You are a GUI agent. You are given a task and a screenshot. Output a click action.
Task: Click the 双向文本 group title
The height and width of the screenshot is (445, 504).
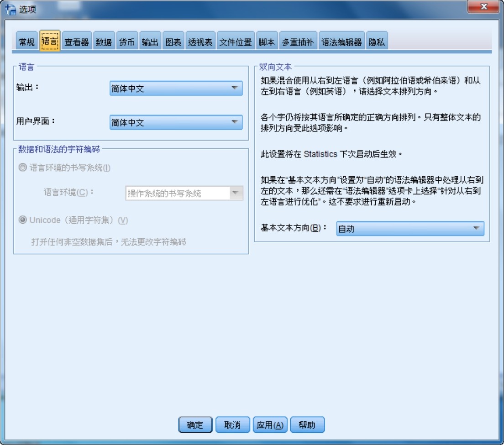(x=275, y=67)
